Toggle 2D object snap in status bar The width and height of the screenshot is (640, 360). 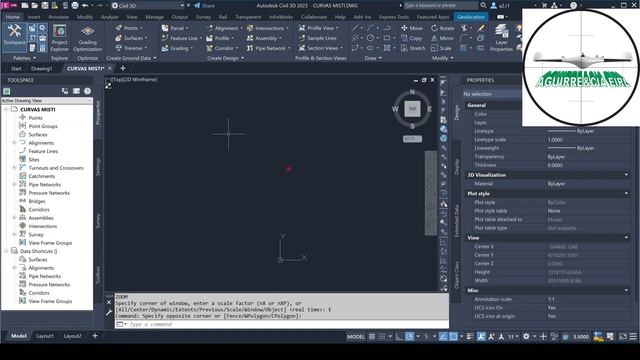pyautogui.click(x=453, y=336)
